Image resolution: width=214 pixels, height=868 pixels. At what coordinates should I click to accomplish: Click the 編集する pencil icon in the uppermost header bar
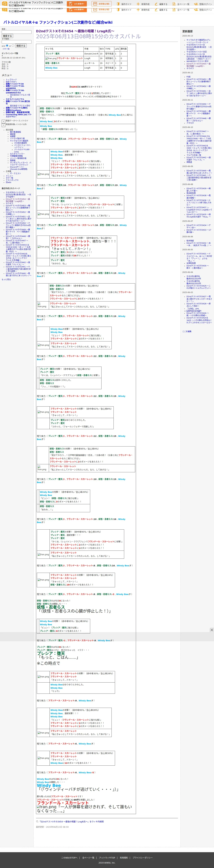pyautogui.click(x=156, y=4)
